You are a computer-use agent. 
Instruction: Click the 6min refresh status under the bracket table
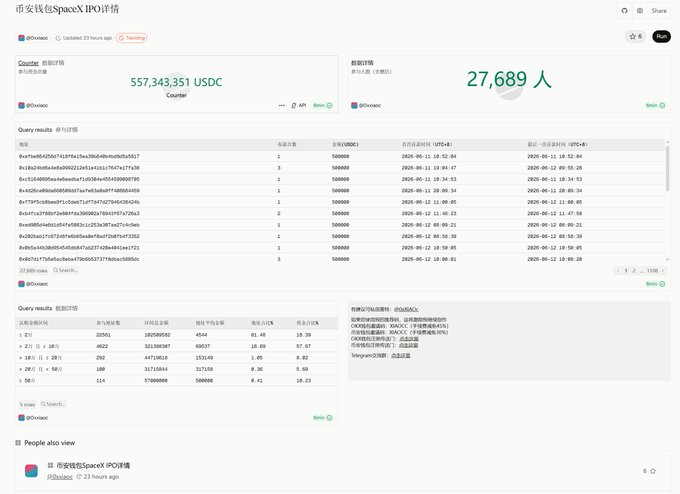pyautogui.click(x=323, y=418)
